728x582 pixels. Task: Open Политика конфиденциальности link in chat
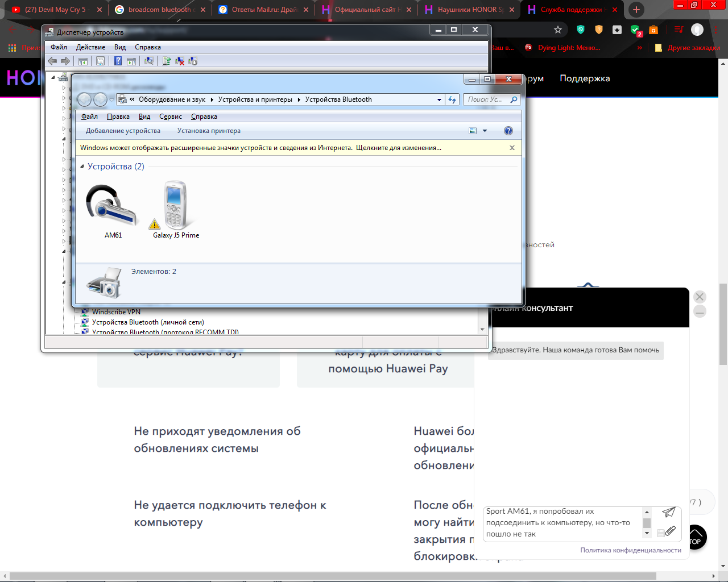click(x=631, y=550)
